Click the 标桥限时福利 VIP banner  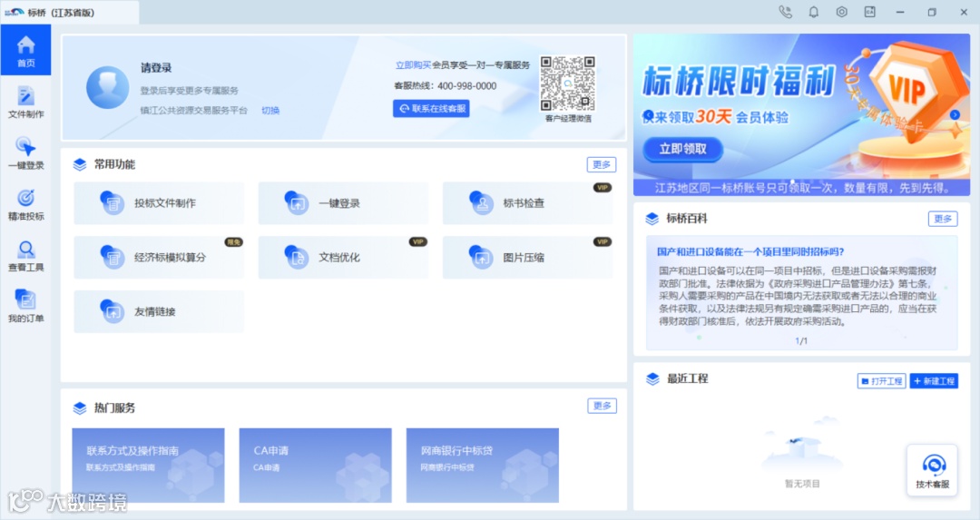[x=801, y=115]
